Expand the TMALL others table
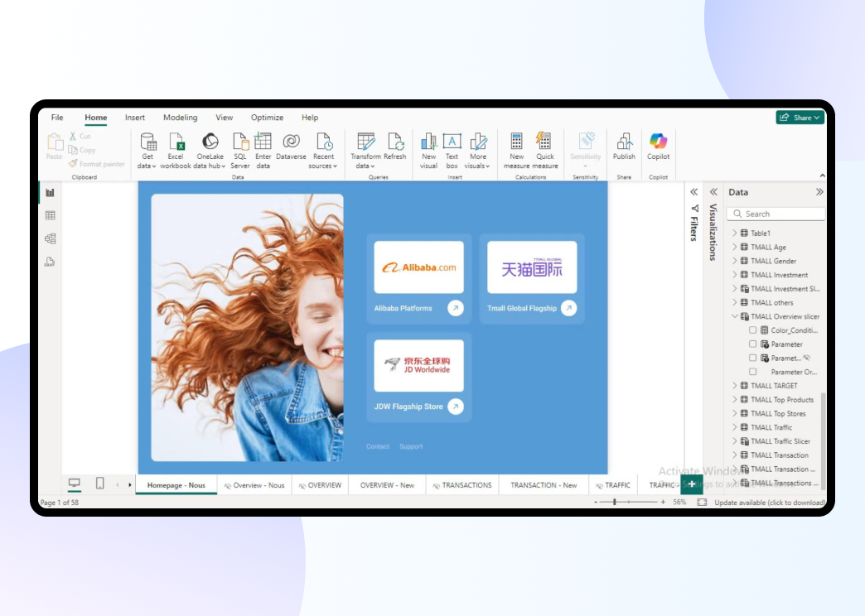Viewport: 865px width, 616px height. point(734,302)
